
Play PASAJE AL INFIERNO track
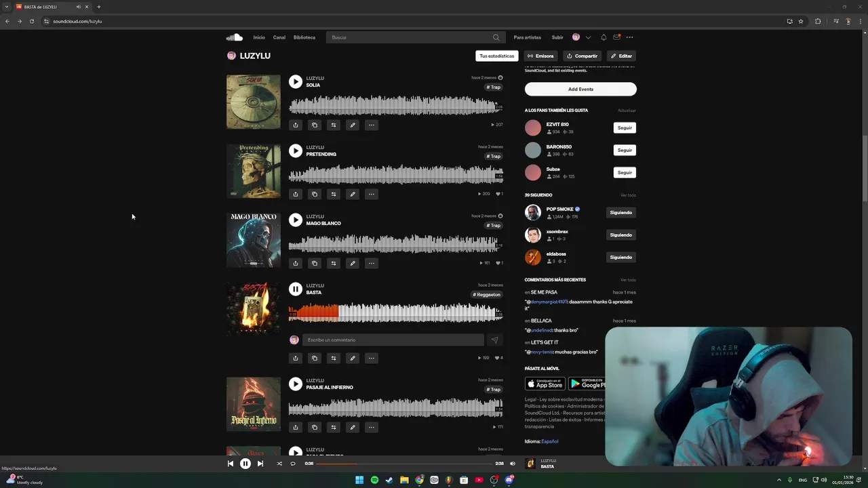[x=295, y=384]
